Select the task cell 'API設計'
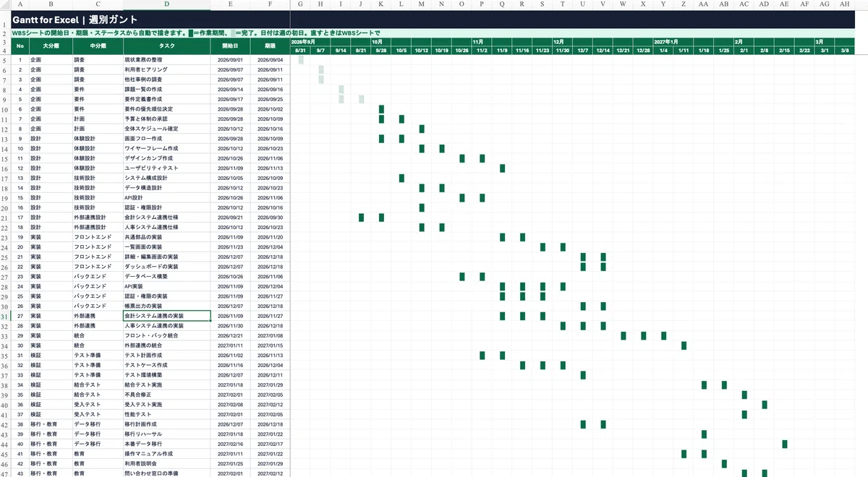 tap(167, 197)
